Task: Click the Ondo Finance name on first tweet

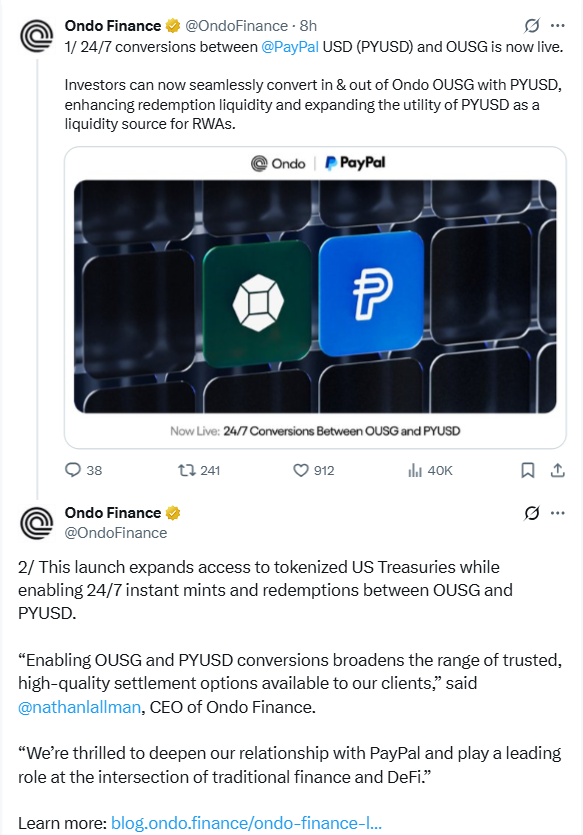Action: [x=113, y=26]
